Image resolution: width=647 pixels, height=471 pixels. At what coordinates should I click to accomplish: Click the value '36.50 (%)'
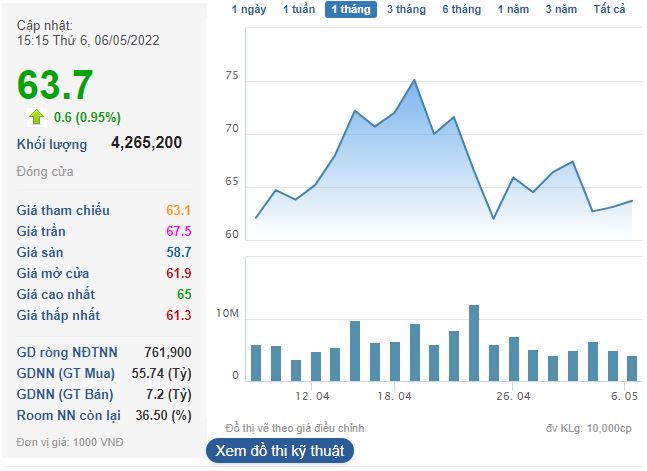(x=163, y=415)
